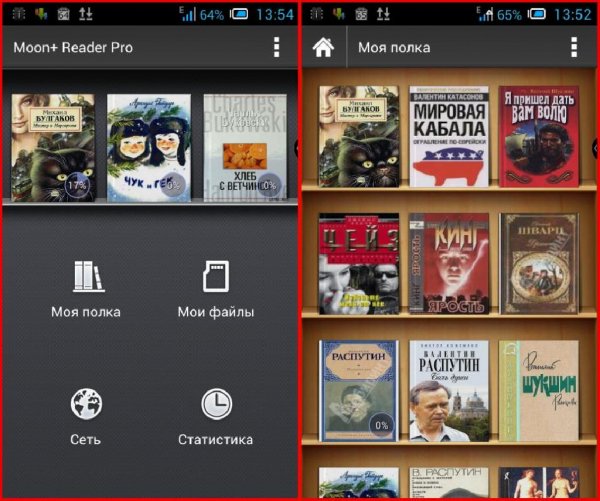The height and width of the screenshot is (501, 600).
Task: Open the Мировая кабала book on the shelf
Action: tap(449, 136)
